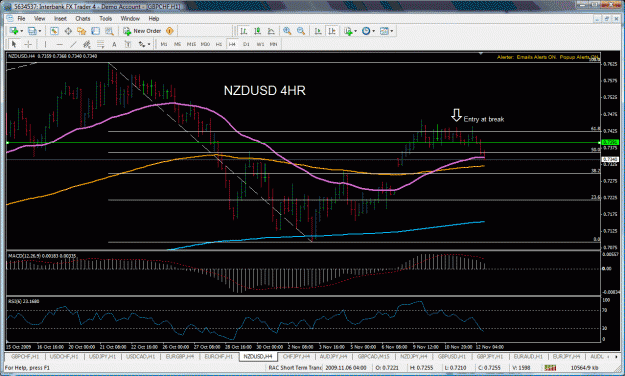Expand the Periods clock dropdown arrow
This screenshot has height=376, width=625.
pos(373,31)
